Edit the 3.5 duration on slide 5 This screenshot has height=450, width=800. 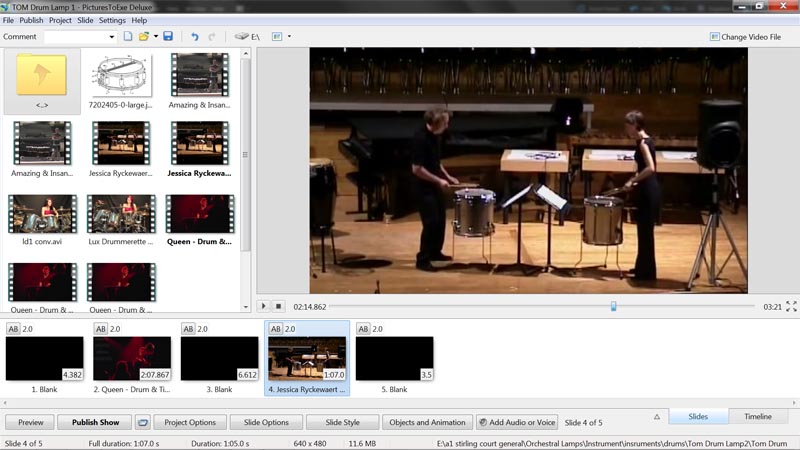coord(427,374)
